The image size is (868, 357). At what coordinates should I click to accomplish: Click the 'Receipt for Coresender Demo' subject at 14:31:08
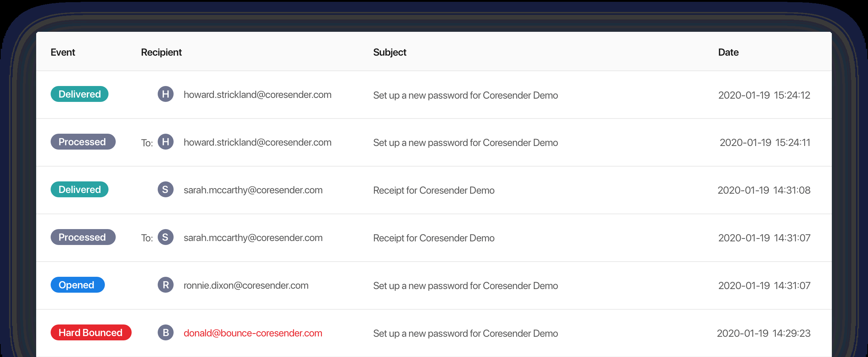pos(434,190)
